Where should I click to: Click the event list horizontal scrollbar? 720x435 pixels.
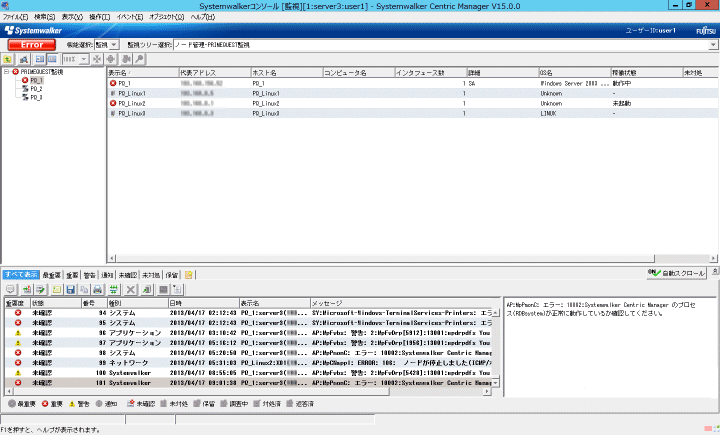248,392
